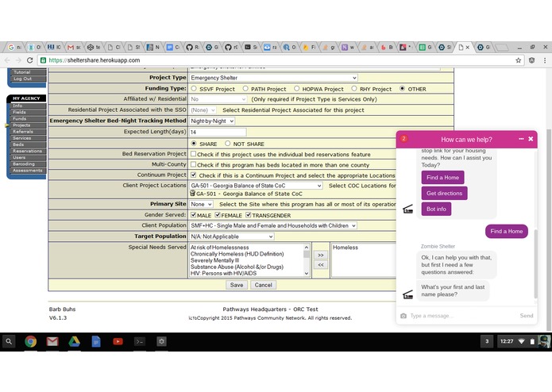Open the Projects sidebar menu item

[x=28, y=125]
